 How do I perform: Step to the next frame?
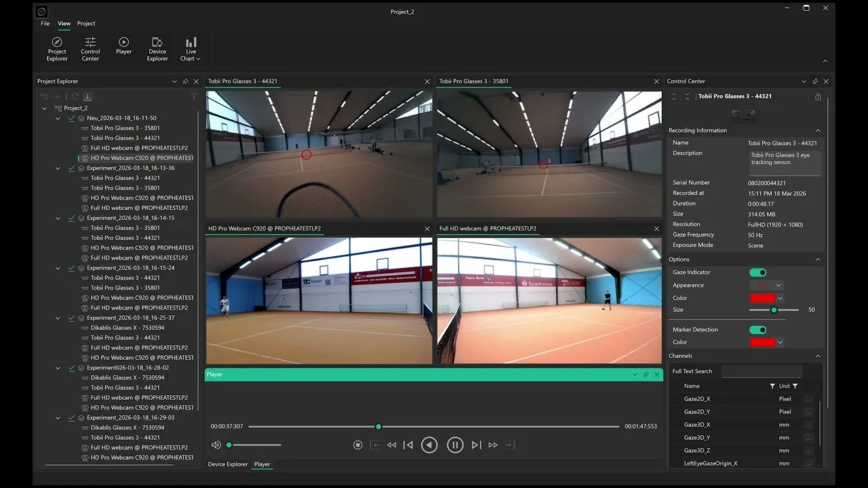click(x=476, y=445)
